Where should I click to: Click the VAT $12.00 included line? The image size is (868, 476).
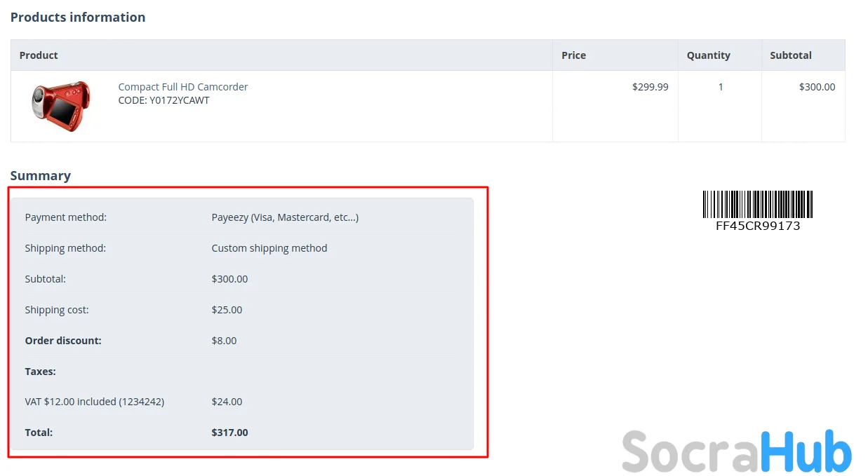pos(95,402)
